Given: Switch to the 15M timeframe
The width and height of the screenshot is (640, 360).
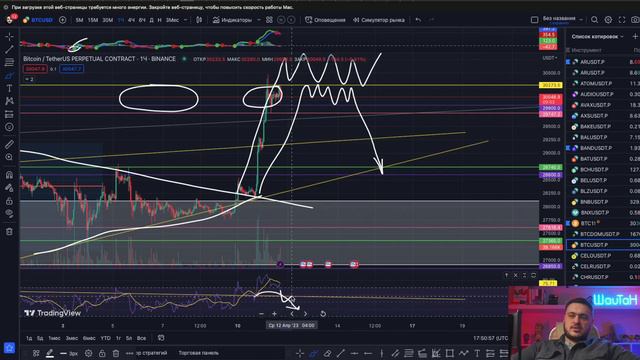Looking at the screenshot, I should tap(93, 20).
